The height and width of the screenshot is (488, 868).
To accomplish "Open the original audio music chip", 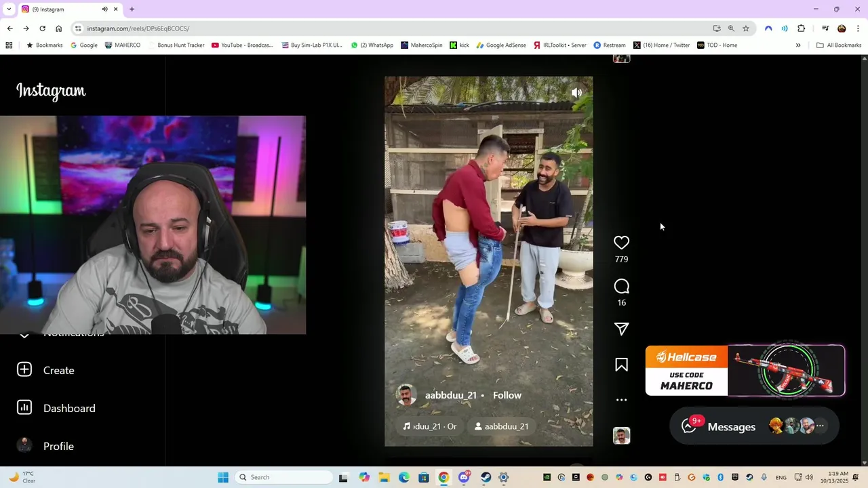I will 429,426.
